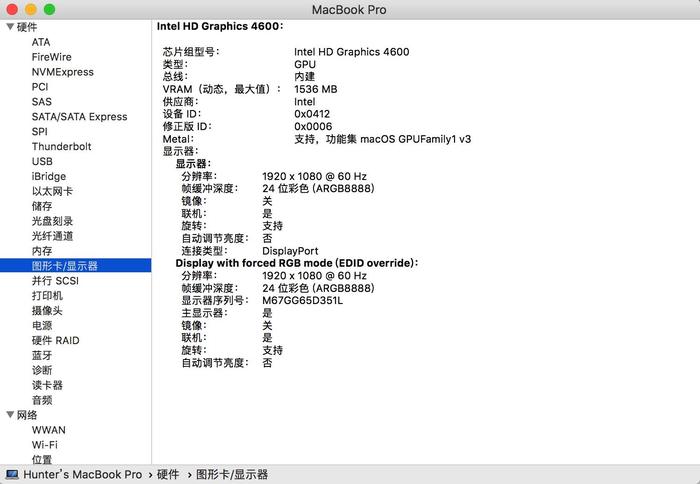Select 打印机 in the sidebar

click(x=47, y=296)
